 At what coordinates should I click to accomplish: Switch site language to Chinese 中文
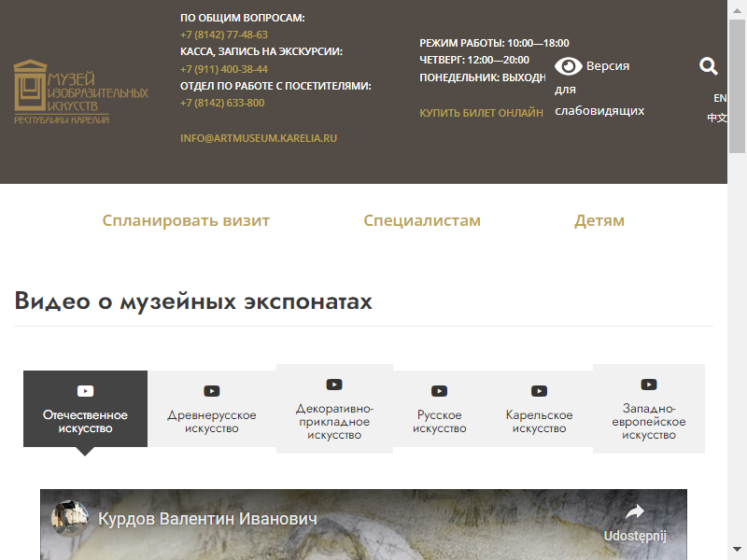pos(717,118)
